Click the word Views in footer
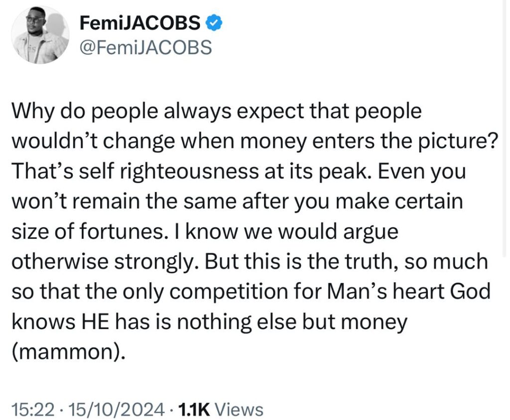 [x=239, y=409]
